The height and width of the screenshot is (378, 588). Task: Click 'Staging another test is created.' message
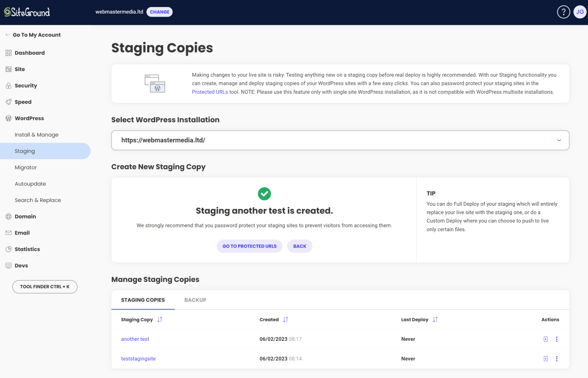(x=264, y=211)
